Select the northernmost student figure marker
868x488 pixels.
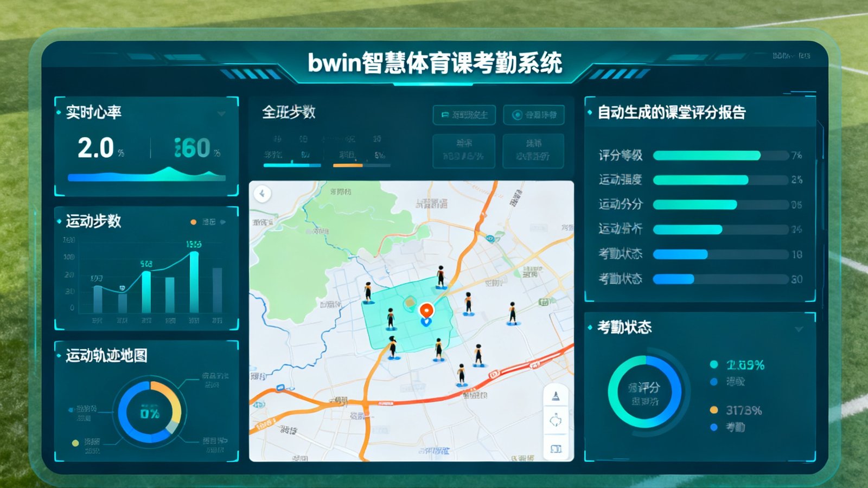(x=441, y=277)
